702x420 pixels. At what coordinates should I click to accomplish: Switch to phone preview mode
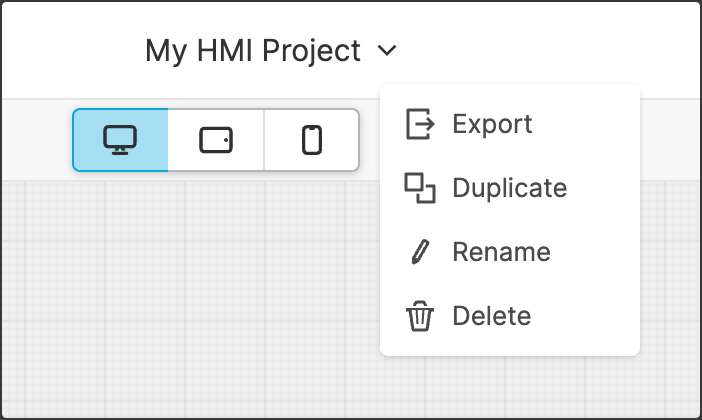(x=312, y=140)
